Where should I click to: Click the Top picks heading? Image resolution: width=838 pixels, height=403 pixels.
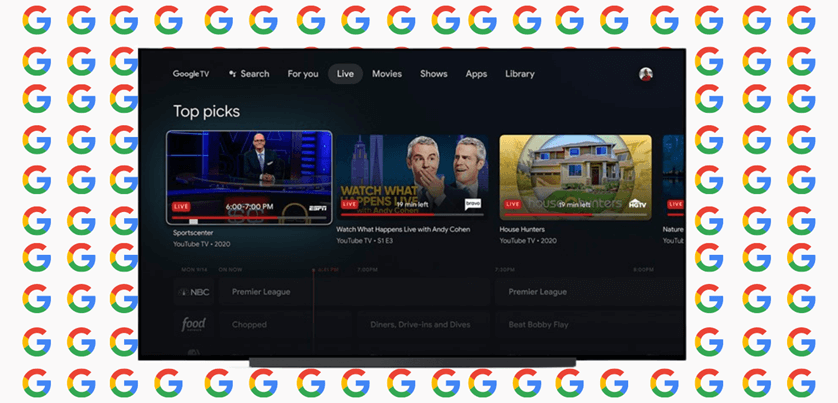click(x=206, y=111)
